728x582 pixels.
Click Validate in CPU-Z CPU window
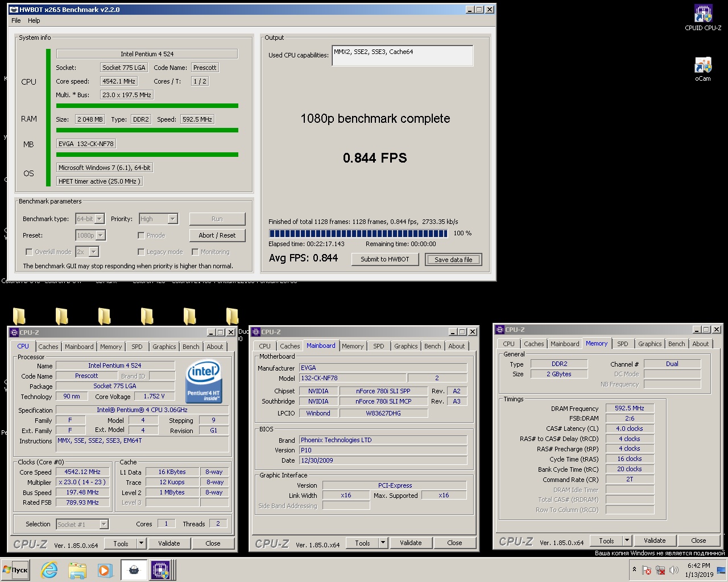[x=169, y=543]
